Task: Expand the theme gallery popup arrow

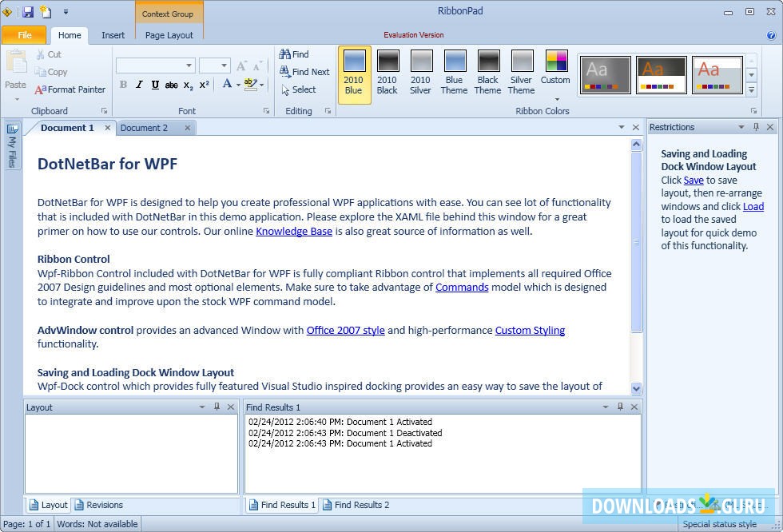Action: coord(751,89)
